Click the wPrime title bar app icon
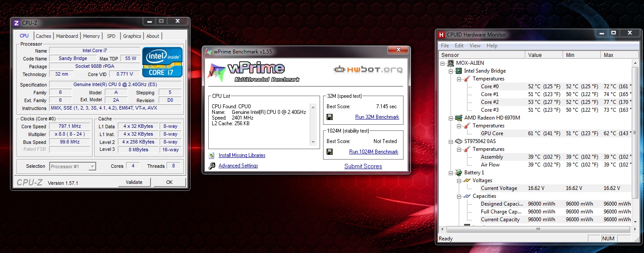 208,52
